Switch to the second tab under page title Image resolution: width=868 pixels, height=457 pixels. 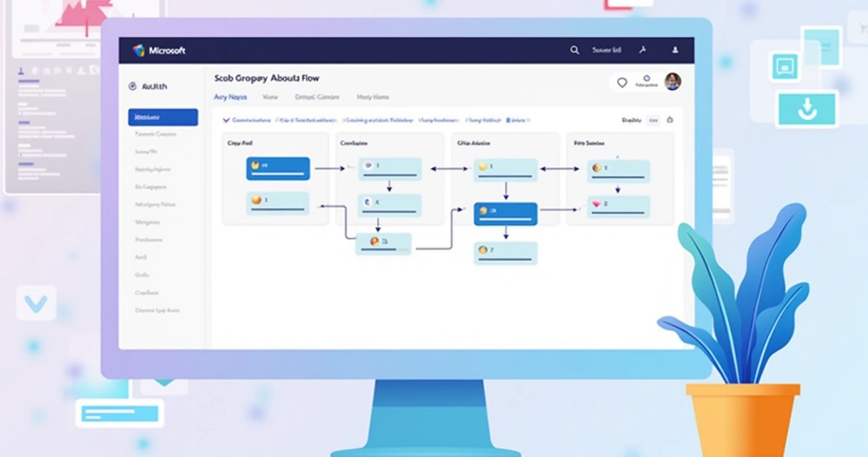[270, 97]
